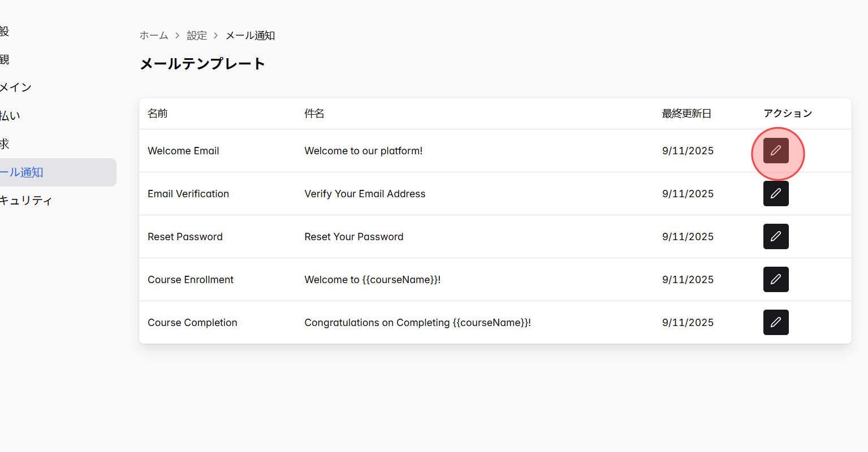Edit the Course Enrollment template
The image size is (868, 452).
(x=776, y=279)
